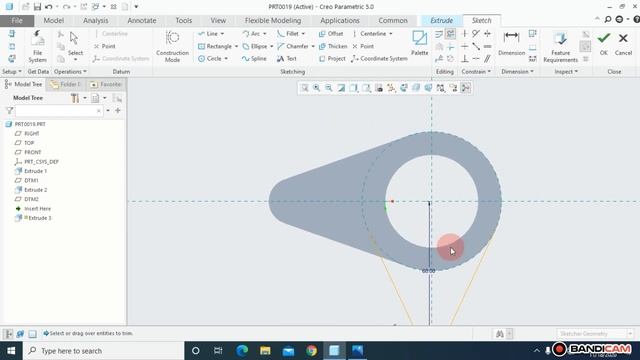This screenshot has height=360, width=640.
Task: Apply the Parallel constraint
Action: 487,59
